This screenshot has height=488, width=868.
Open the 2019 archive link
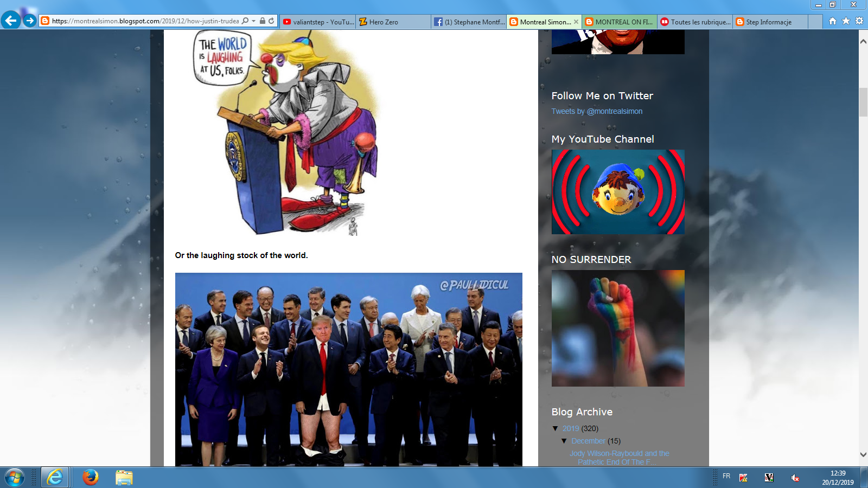571,428
